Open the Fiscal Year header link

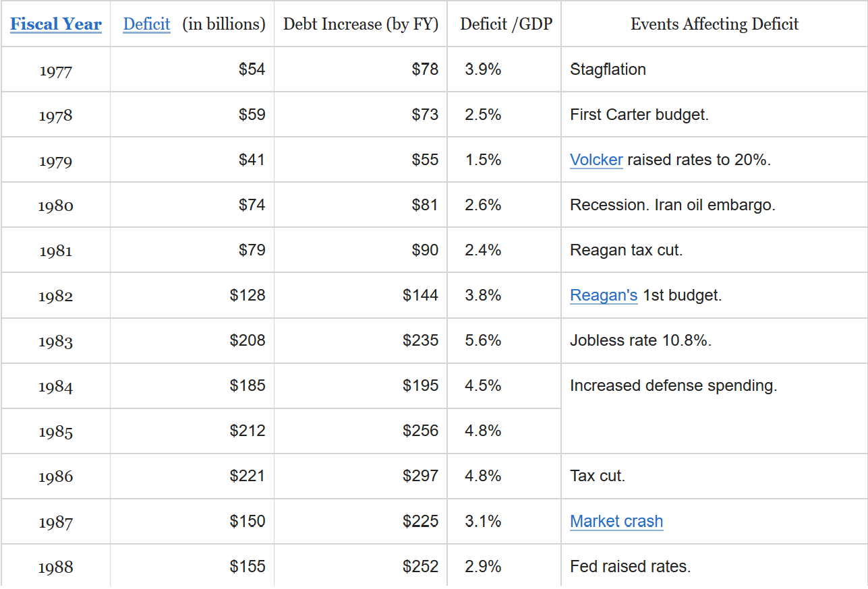[x=56, y=24]
